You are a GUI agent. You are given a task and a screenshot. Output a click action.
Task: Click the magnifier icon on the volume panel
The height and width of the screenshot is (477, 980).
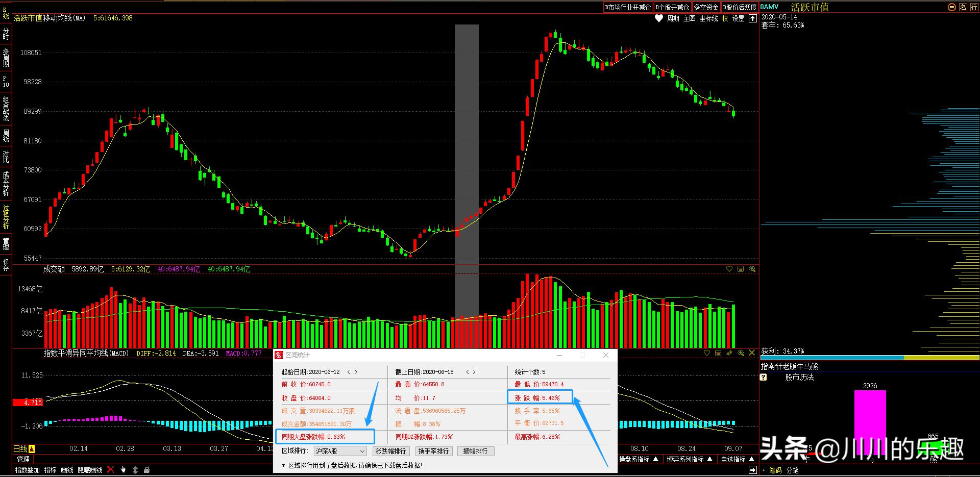[752, 269]
